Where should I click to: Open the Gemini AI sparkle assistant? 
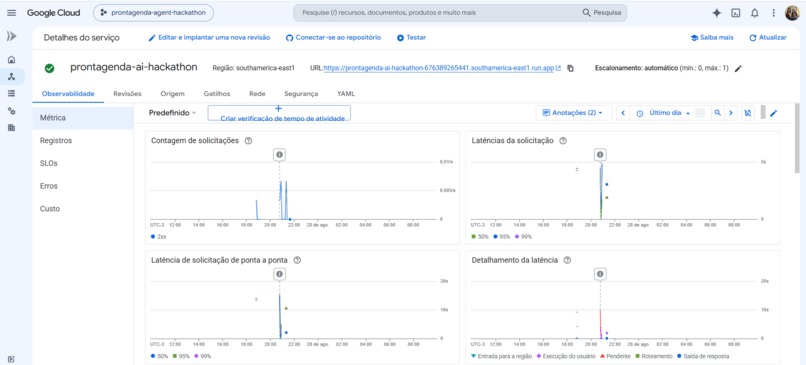717,13
